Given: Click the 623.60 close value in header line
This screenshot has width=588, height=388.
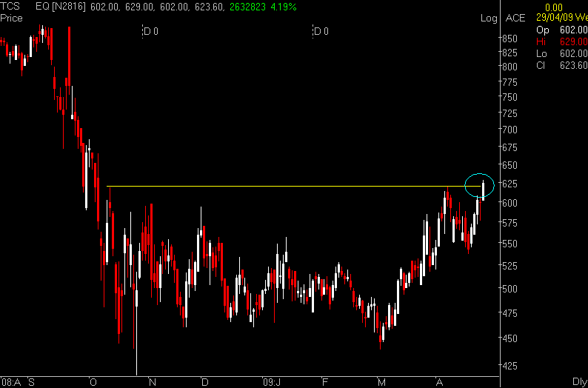Looking at the screenshot, I should [208, 7].
